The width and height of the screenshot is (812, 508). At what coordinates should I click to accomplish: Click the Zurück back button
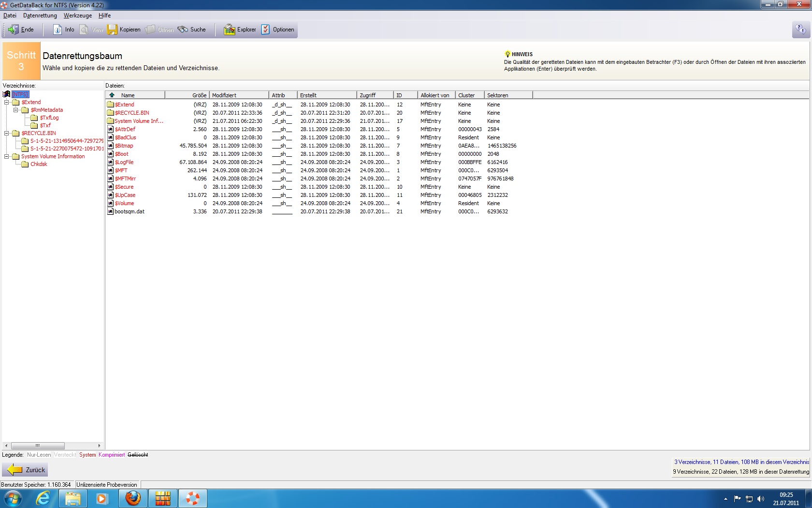pos(25,470)
